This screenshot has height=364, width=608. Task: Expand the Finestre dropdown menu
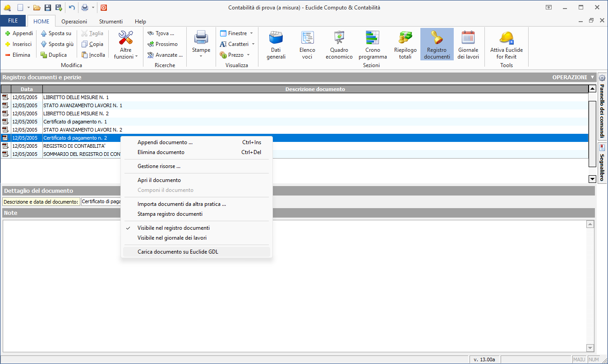[251, 33]
